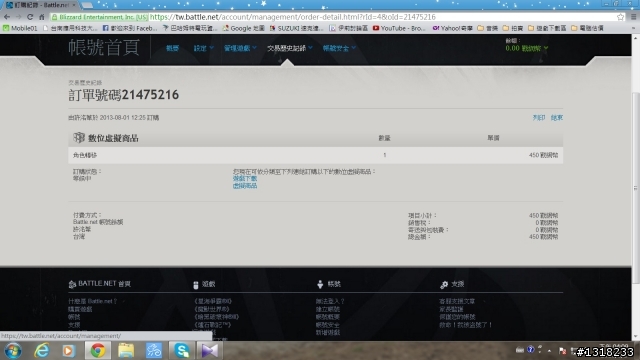Expand the 管理遊戲 navigation dropdown
The image size is (640, 360).
240,48
